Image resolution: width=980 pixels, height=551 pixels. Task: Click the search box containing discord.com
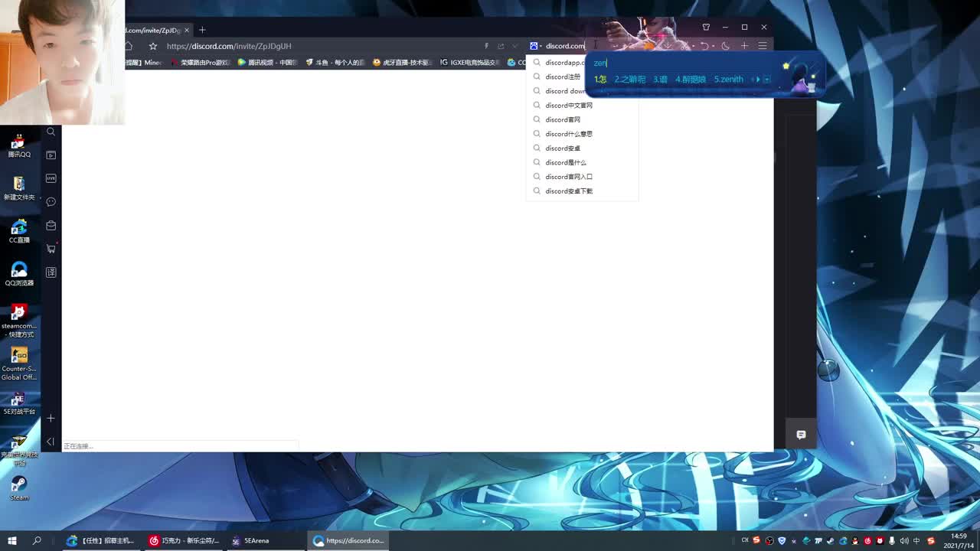pyautogui.click(x=565, y=46)
